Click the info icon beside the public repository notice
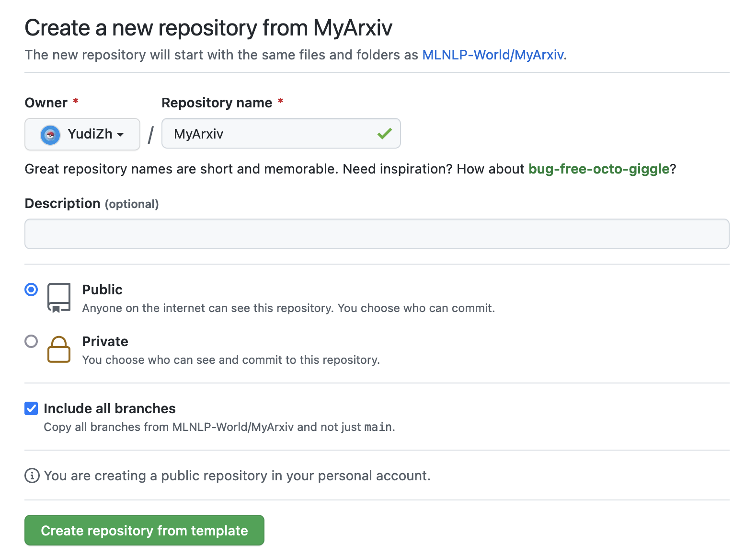Image resolution: width=756 pixels, height=557 pixels. (x=32, y=476)
